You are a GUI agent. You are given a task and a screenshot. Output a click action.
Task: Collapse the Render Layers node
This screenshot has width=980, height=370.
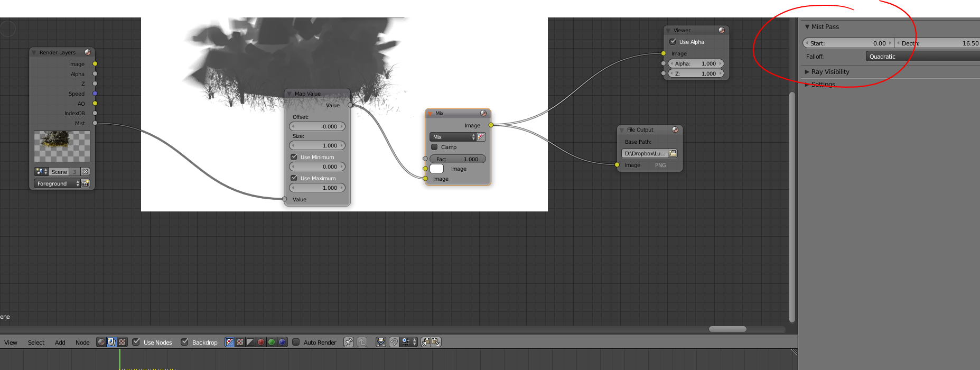click(x=34, y=52)
